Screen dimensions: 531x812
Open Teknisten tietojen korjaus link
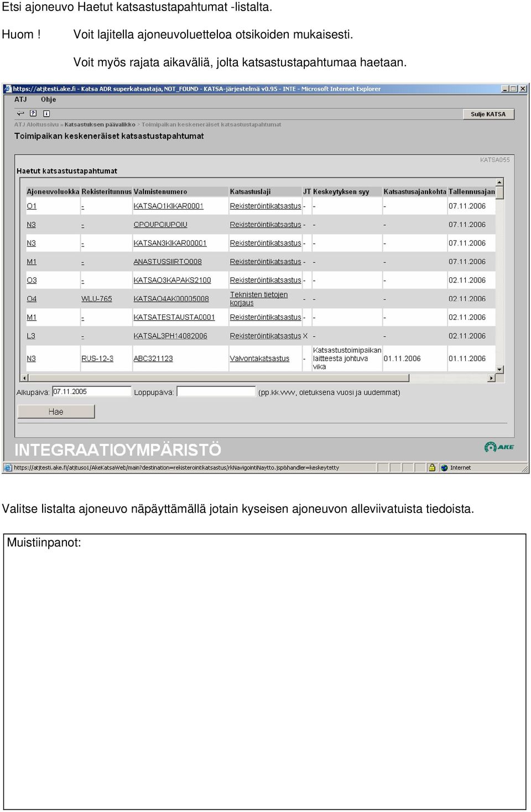pyautogui.click(x=259, y=298)
